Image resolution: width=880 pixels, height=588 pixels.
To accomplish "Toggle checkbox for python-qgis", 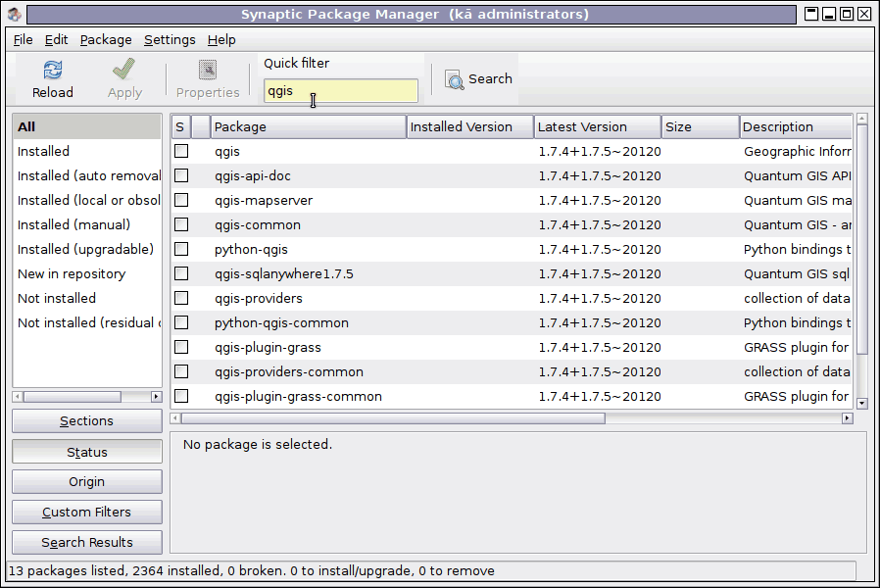I will coord(181,249).
